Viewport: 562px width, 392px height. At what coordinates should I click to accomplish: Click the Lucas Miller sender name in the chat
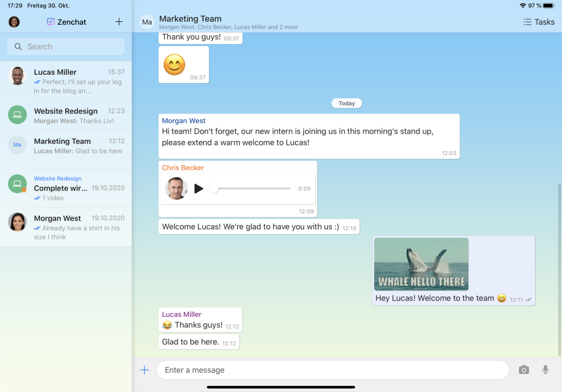182,314
